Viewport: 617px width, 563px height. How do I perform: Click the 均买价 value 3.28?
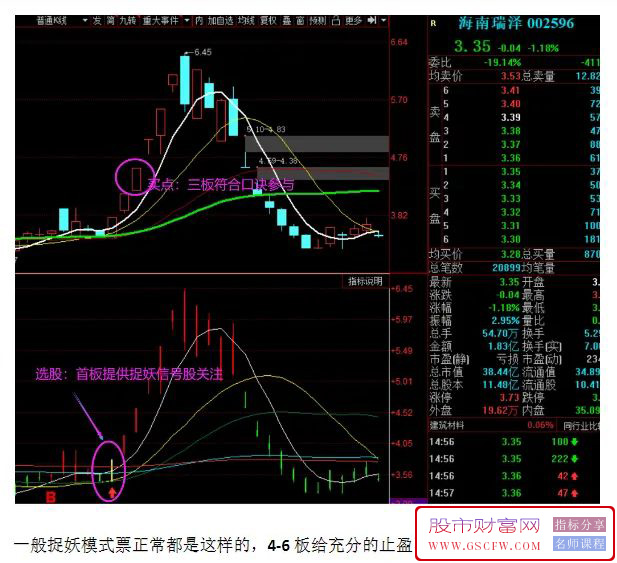pyautogui.click(x=511, y=254)
